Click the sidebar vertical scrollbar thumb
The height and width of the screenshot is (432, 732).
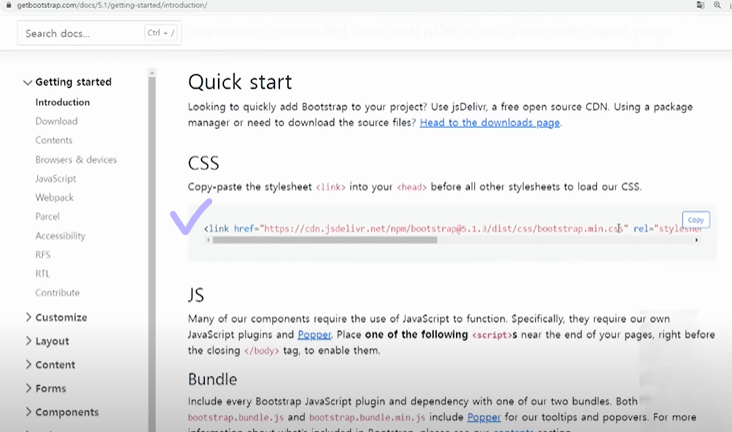click(152, 255)
